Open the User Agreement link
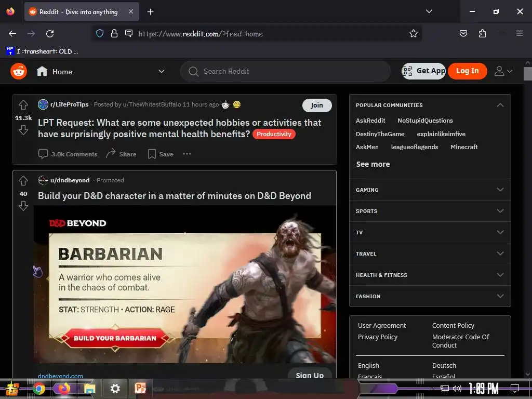 382,325
